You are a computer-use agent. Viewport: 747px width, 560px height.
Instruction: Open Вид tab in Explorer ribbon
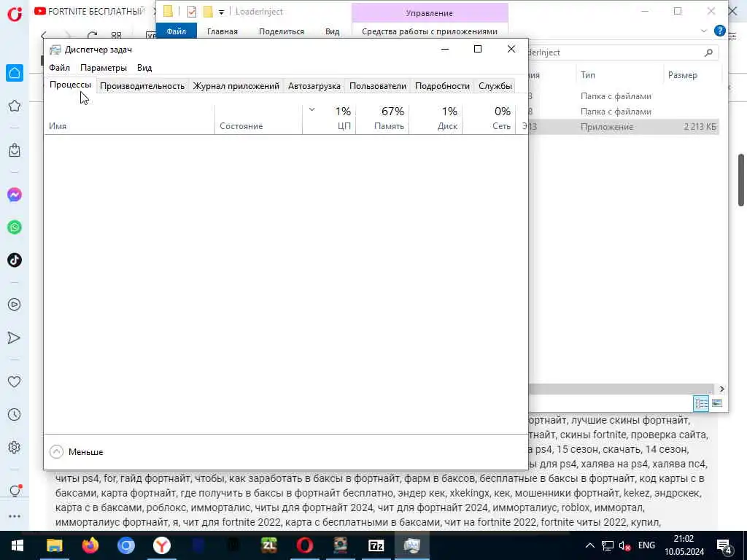[x=332, y=31]
